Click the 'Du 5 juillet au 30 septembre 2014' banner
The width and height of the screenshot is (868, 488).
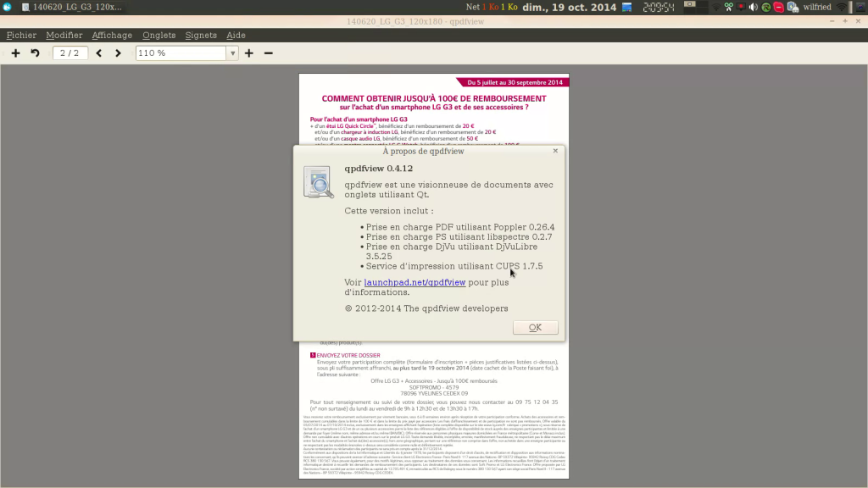pos(515,82)
